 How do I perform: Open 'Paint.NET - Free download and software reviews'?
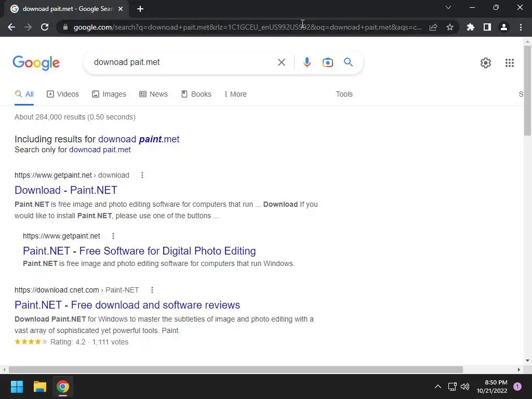point(127,304)
